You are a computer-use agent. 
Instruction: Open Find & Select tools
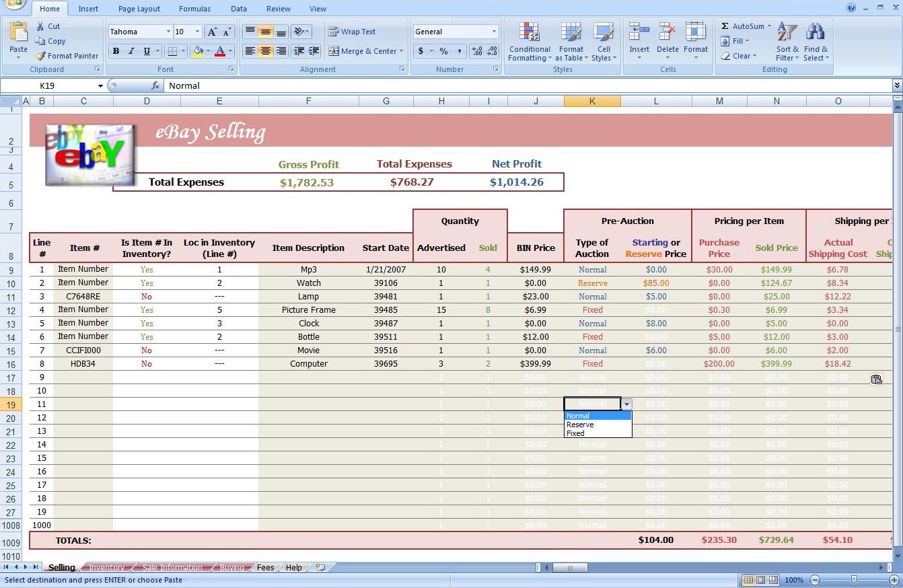(x=815, y=42)
